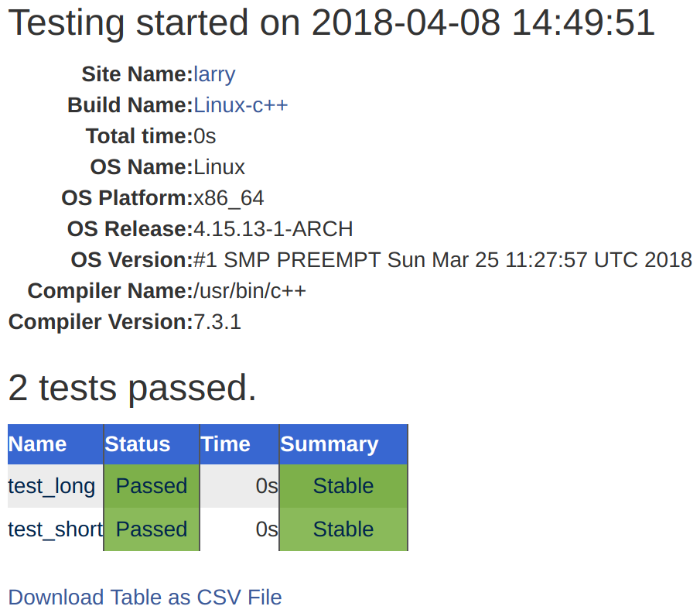Image resolution: width=700 pixels, height=613 pixels.
Task: Select the test_long name cell
Action: tap(52, 486)
